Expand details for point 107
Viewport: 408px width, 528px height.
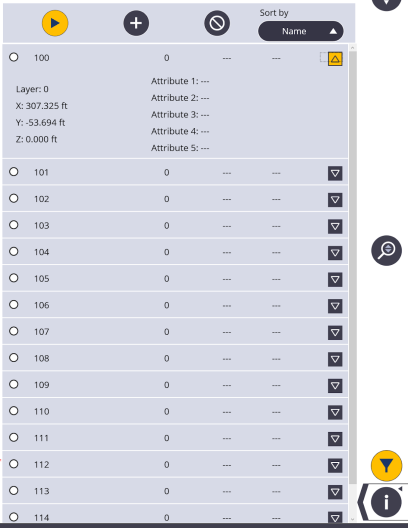335,333
